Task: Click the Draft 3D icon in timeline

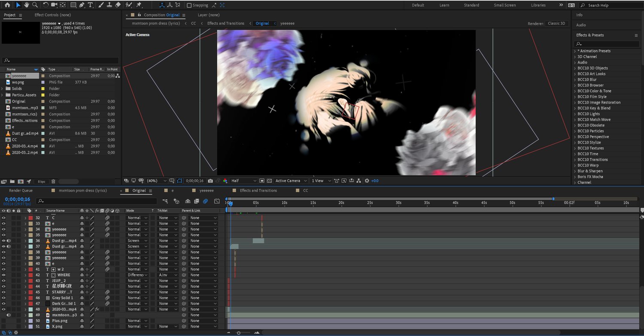Action: coord(176,201)
